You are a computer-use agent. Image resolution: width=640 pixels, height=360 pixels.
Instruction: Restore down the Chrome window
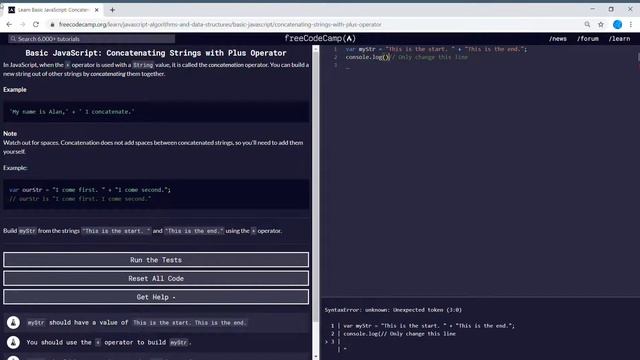pyautogui.click(x=611, y=9)
